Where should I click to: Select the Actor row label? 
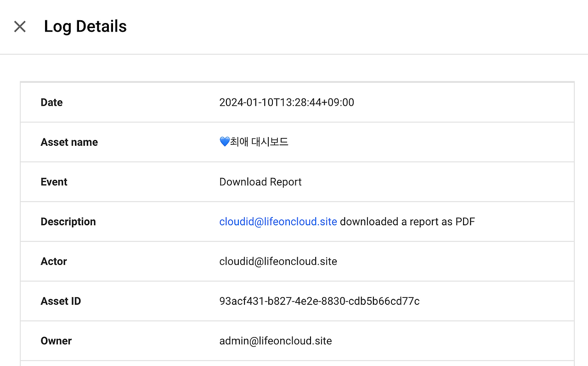tap(54, 262)
